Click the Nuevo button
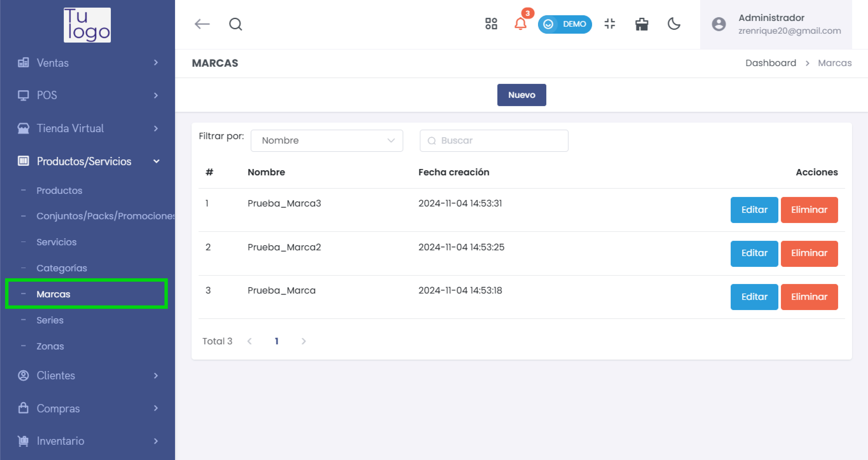The height and width of the screenshot is (460, 868). (522, 95)
